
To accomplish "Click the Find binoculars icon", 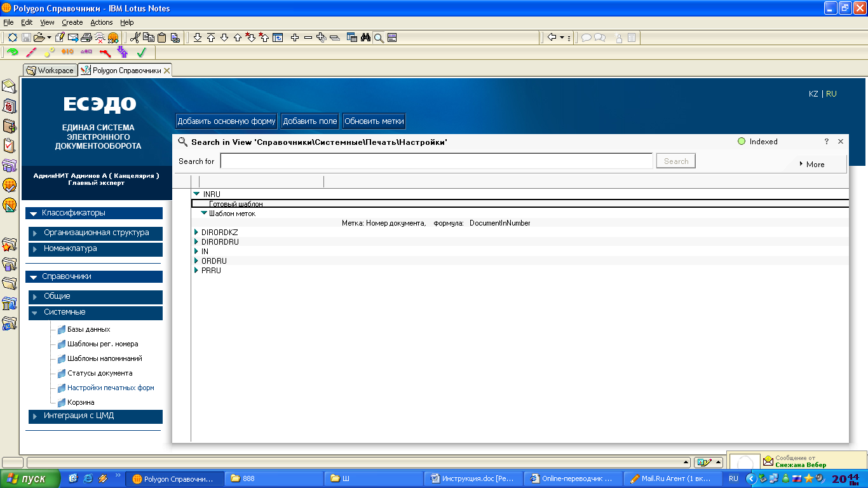I will [365, 37].
